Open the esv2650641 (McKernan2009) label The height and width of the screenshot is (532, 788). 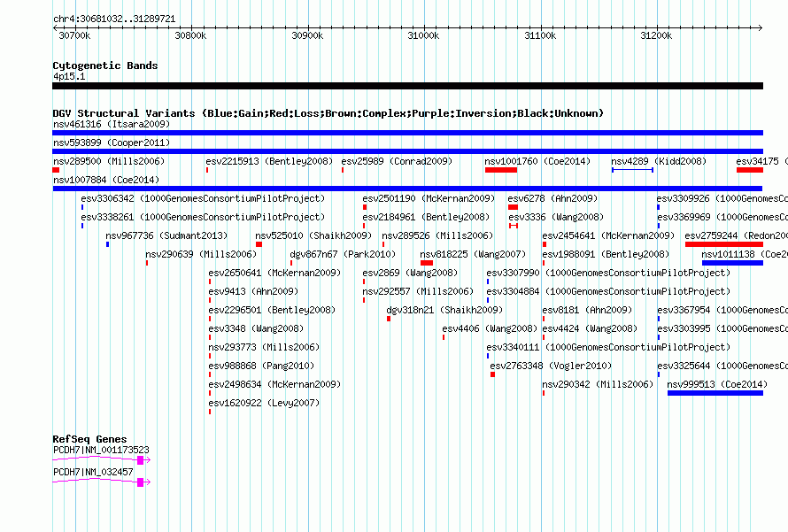[x=274, y=273]
